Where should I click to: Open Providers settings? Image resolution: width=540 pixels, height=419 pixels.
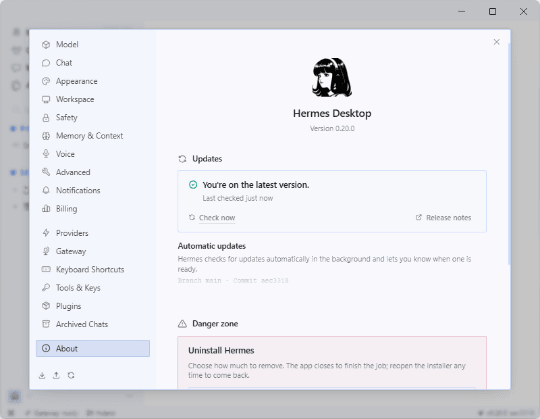(93, 233)
